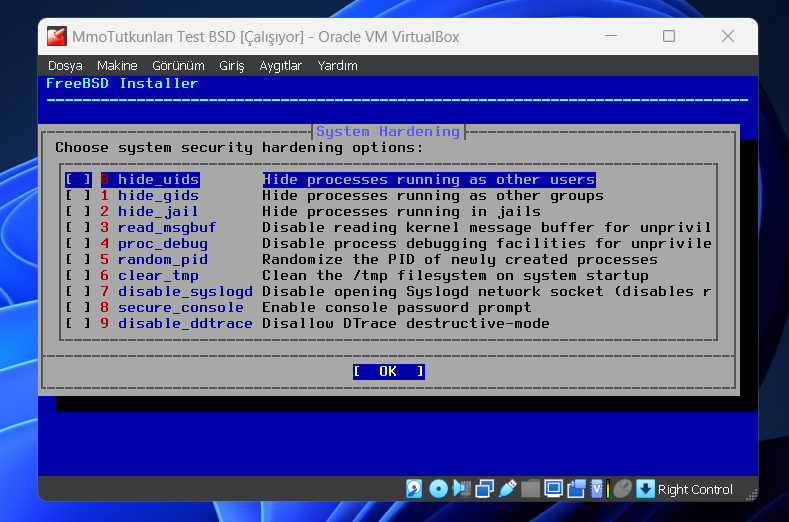Viewport: 789px width, 522px height.
Task: Open the audio settings status icon
Action: (461, 489)
